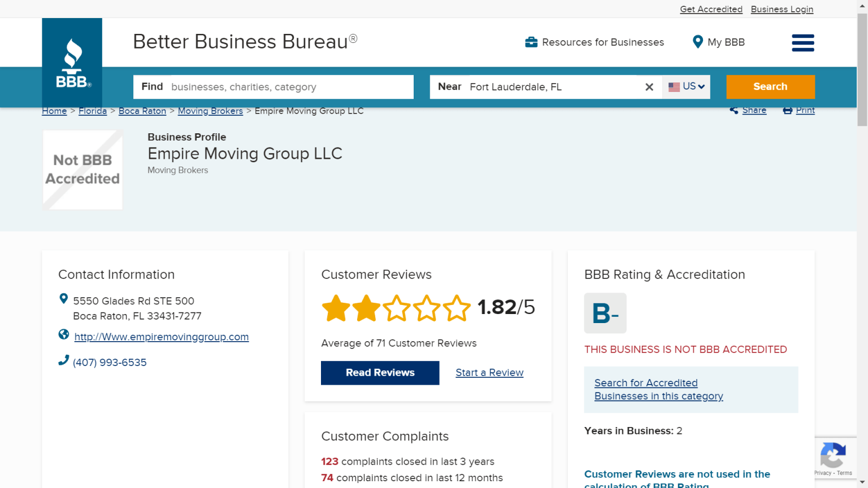This screenshot has width=868, height=488.
Task: Click inside the Find businesses search field
Action: point(283,87)
